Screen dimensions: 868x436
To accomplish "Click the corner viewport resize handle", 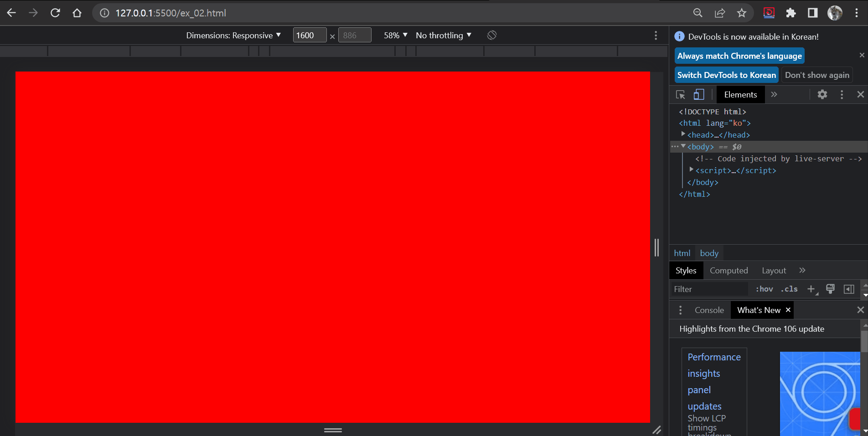I will (656, 430).
